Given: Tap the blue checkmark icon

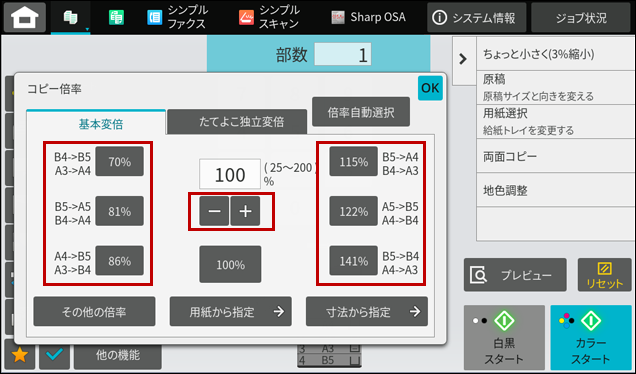Looking at the screenshot, I should 54,355.
